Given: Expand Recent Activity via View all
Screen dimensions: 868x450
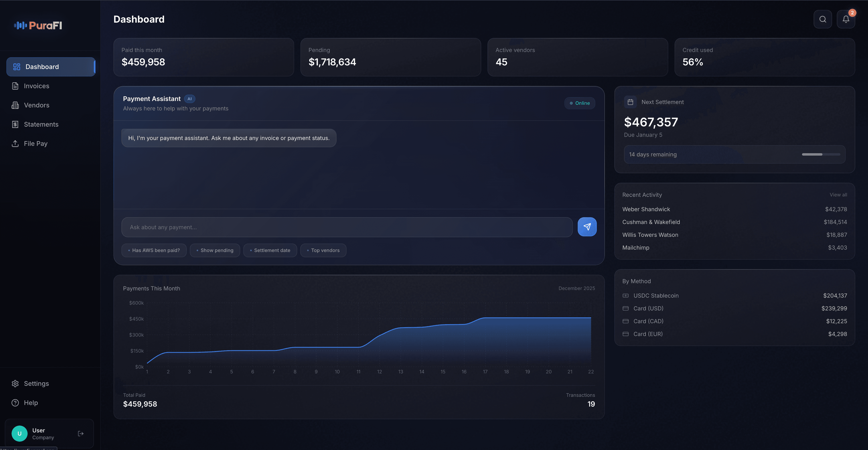Looking at the screenshot, I should click(x=838, y=195).
